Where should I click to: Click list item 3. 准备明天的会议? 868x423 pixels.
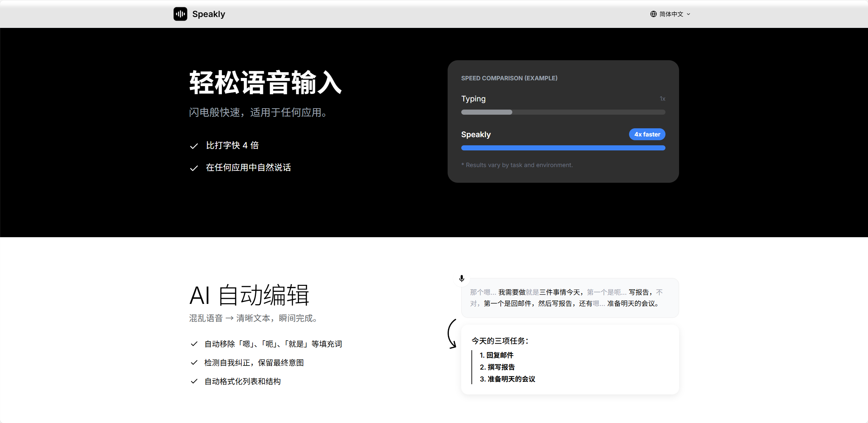tap(508, 379)
